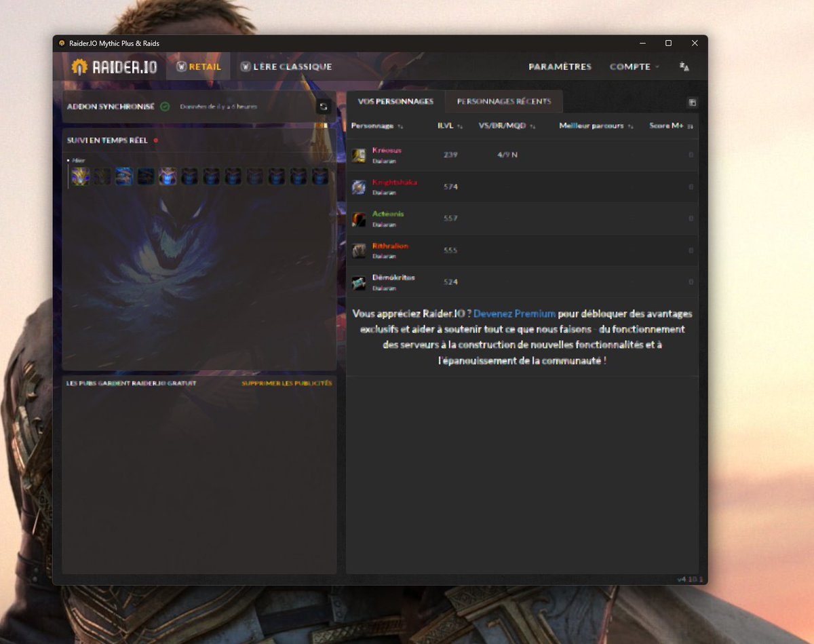Screen dimensions: 814x644
Task: Click the sync data age text
Action: pyautogui.click(x=218, y=107)
